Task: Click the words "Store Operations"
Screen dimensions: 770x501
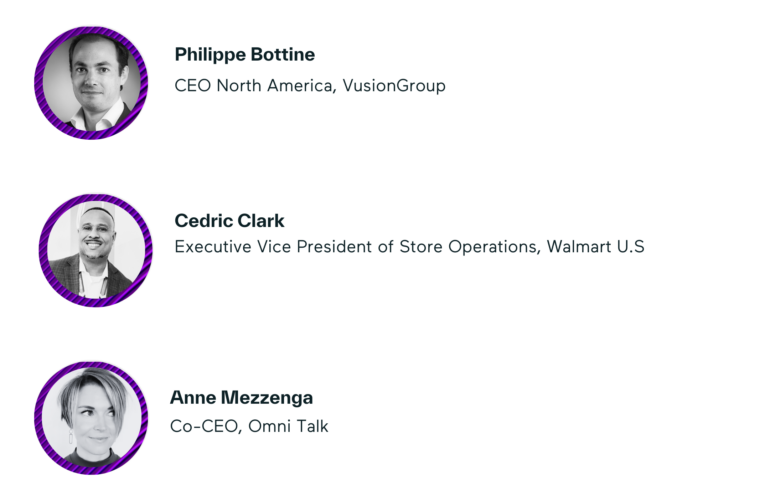Action: [474, 247]
